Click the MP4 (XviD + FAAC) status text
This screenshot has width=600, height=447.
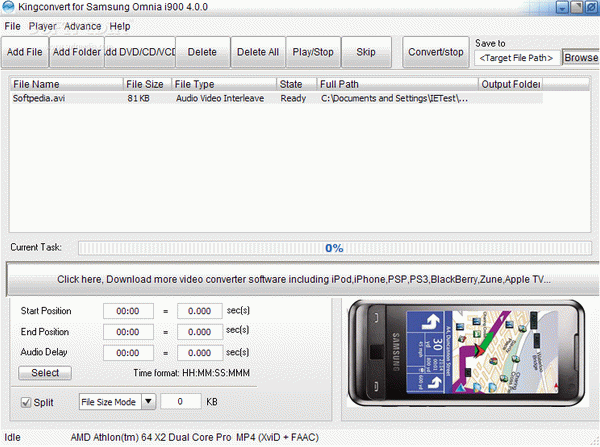tap(277, 437)
